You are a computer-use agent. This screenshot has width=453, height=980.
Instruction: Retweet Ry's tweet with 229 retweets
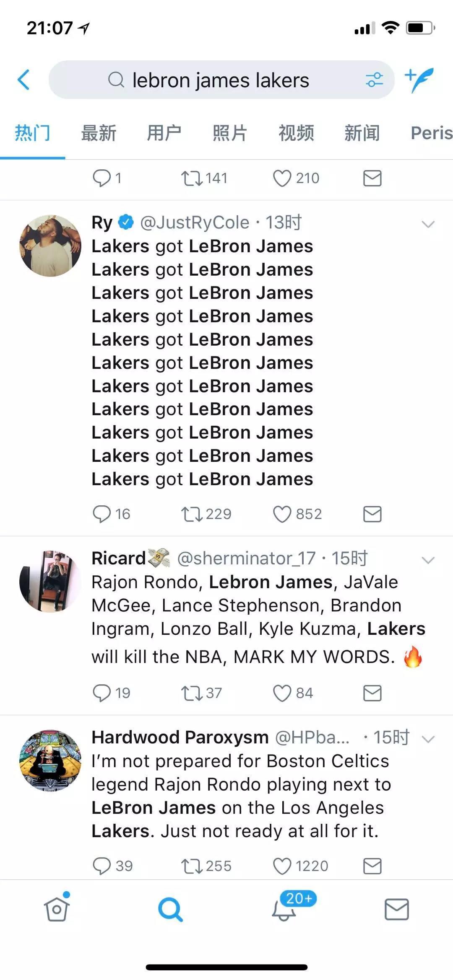(x=192, y=514)
